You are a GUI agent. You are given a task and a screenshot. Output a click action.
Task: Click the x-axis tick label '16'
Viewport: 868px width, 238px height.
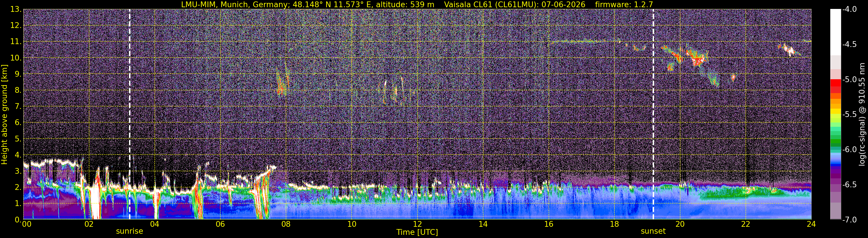point(548,224)
